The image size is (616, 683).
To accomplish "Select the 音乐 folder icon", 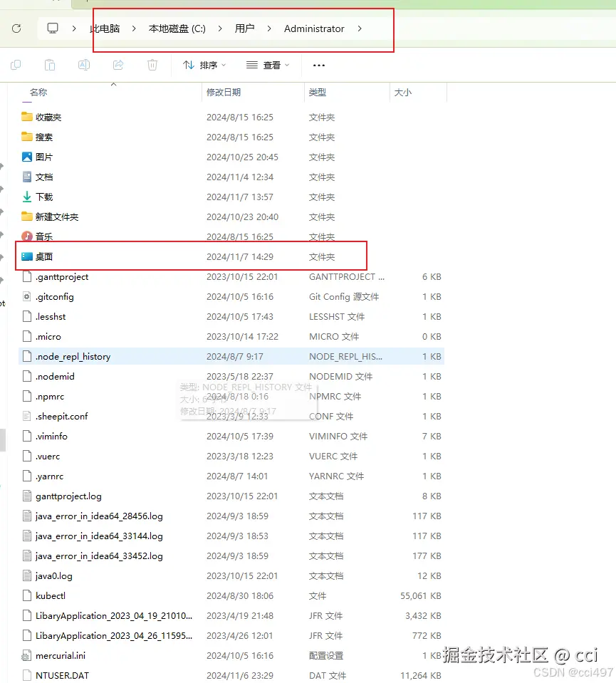I will tap(27, 236).
